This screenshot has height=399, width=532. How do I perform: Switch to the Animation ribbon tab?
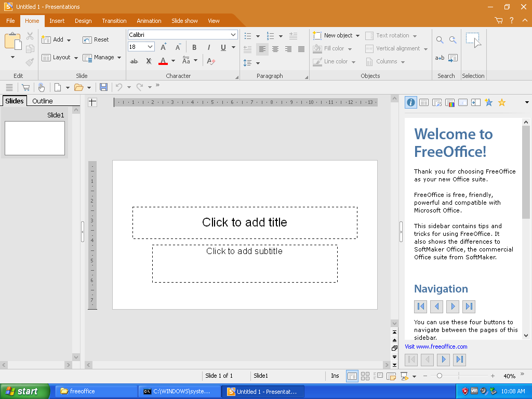point(149,21)
